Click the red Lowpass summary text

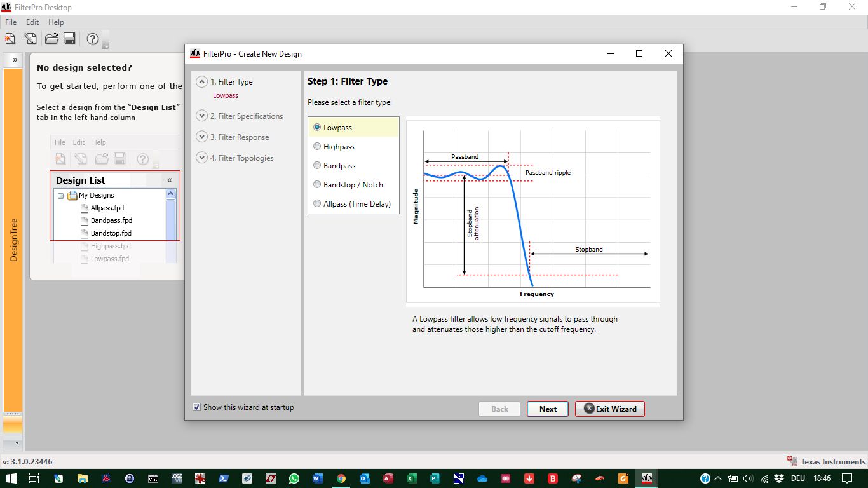click(x=226, y=95)
